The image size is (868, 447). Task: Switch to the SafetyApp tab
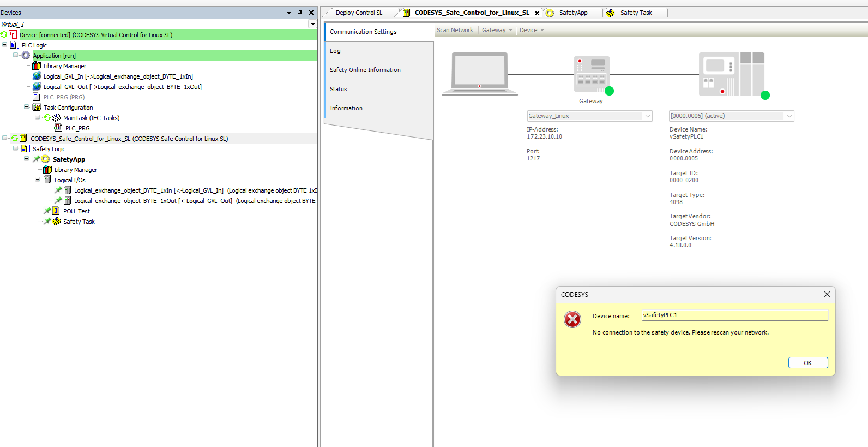573,13
